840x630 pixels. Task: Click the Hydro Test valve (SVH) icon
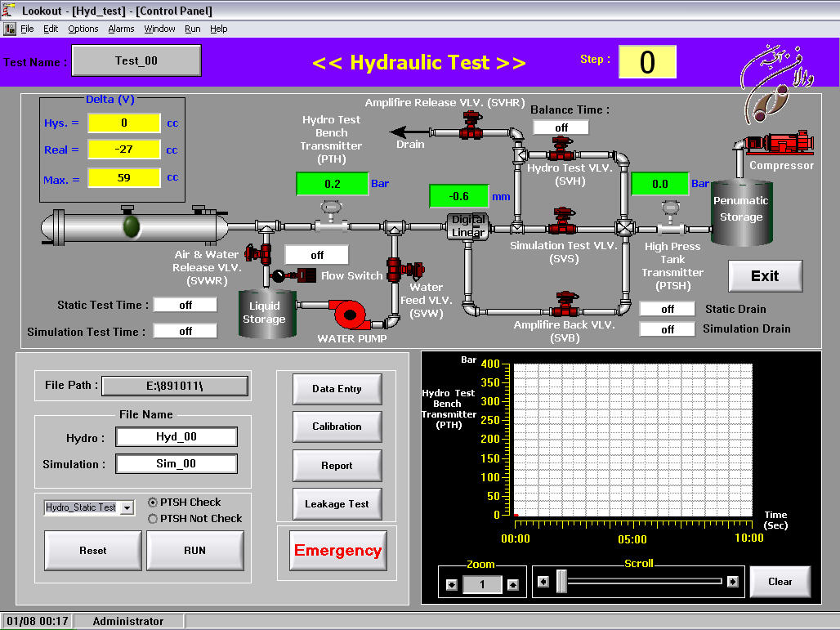tap(561, 149)
